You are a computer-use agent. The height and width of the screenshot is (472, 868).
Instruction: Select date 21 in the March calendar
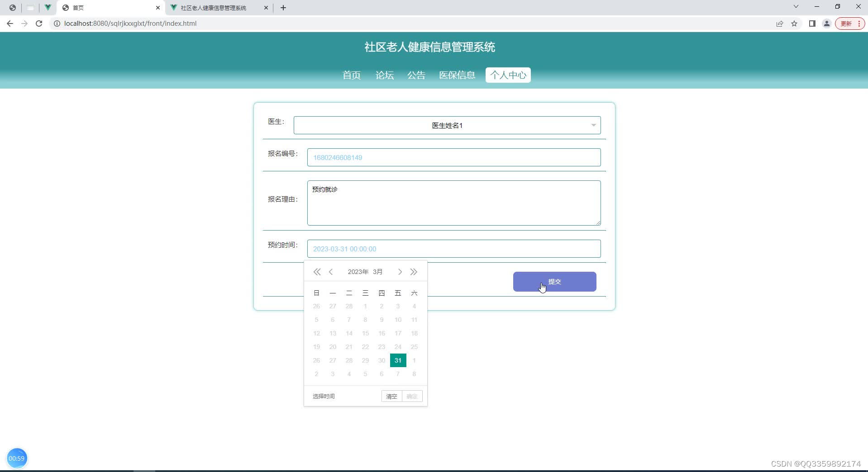pyautogui.click(x=349, y=347)
